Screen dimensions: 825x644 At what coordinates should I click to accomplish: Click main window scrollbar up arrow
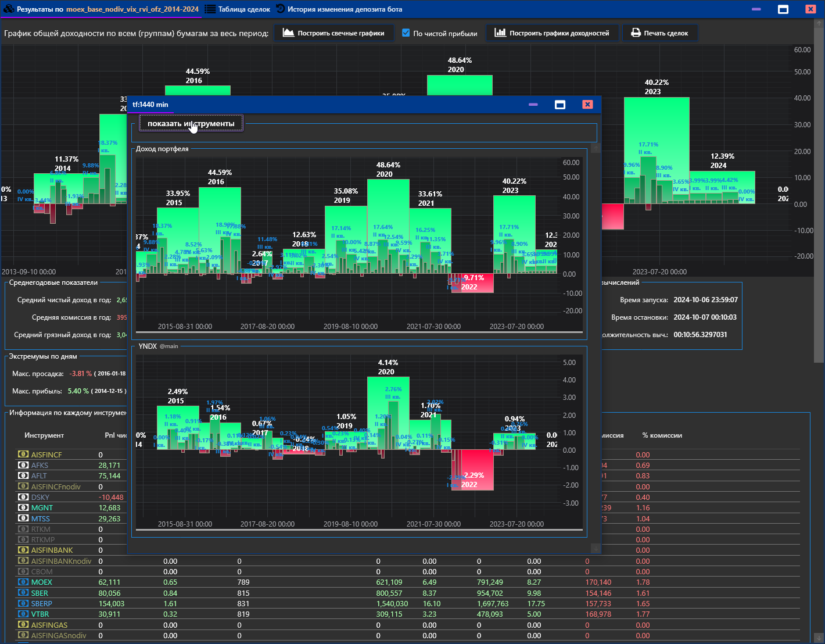click(819, 24)
